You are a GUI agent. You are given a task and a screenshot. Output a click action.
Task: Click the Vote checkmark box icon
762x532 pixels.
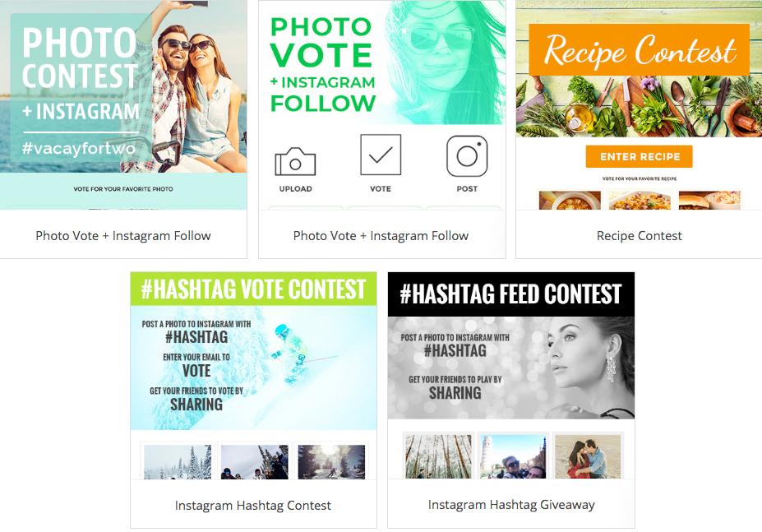click(381, 155)
